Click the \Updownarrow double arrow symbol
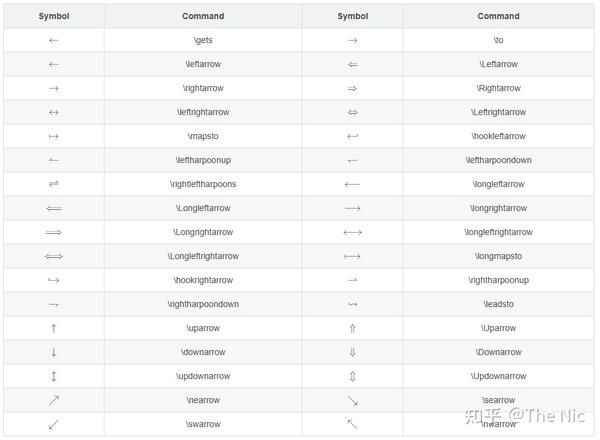The image size is (600, 440). coord(352,376)
